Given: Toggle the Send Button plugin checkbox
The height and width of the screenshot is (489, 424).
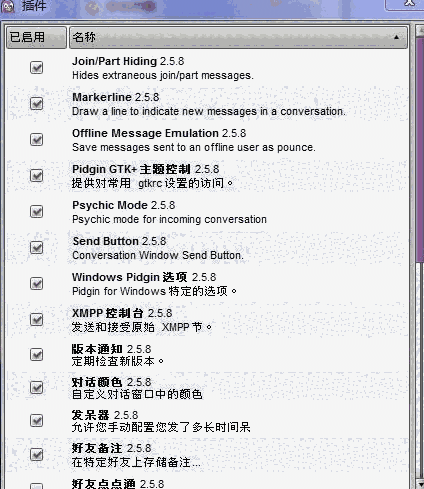Looking at the screenshot, I should (x=36, y=248).
